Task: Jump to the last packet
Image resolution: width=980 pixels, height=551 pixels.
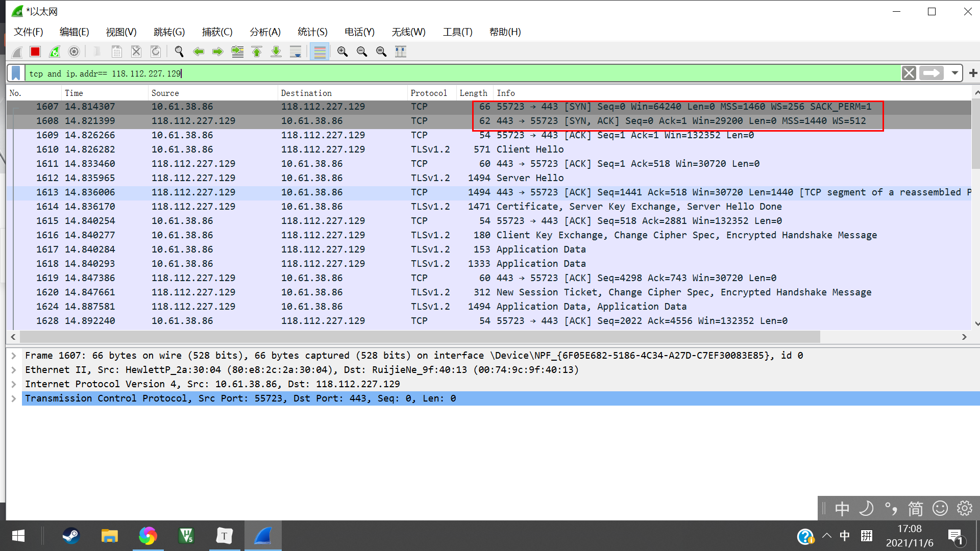Action: coord(276,52)
